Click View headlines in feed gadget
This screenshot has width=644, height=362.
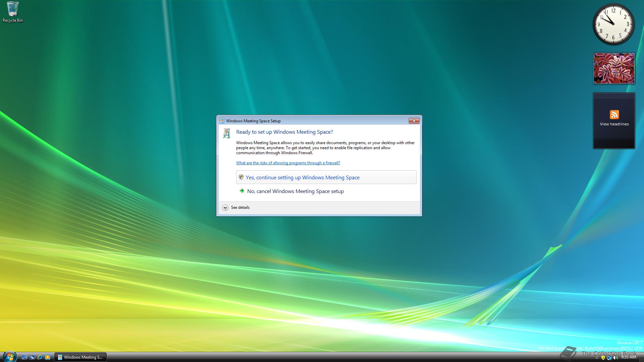[614, 124]
